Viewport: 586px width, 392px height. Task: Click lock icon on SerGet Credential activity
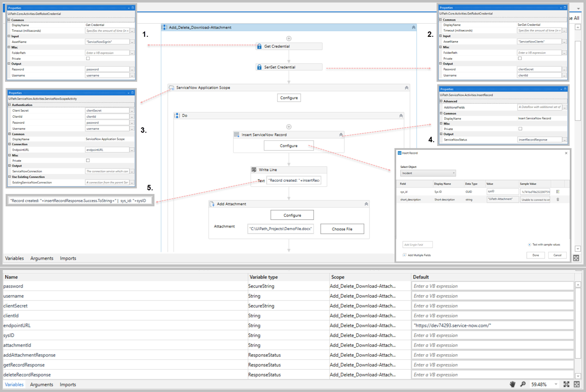(x=259, y=67)
